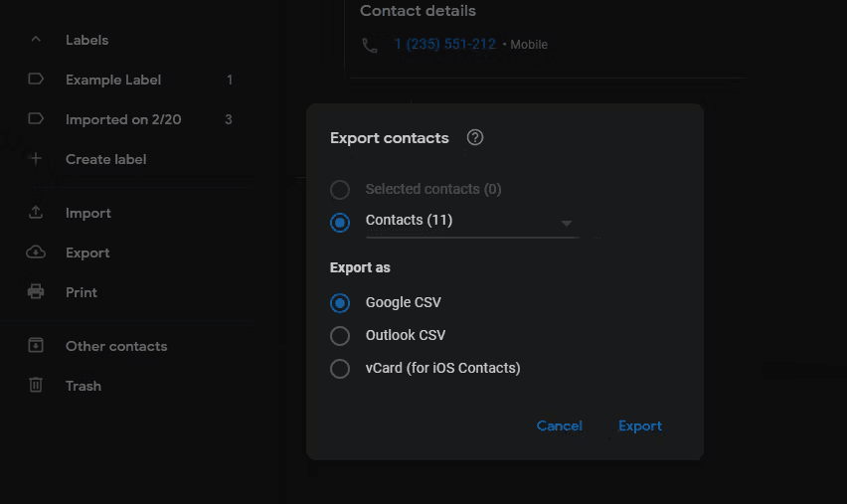Open the Other contacts menu item

[116, 346]
